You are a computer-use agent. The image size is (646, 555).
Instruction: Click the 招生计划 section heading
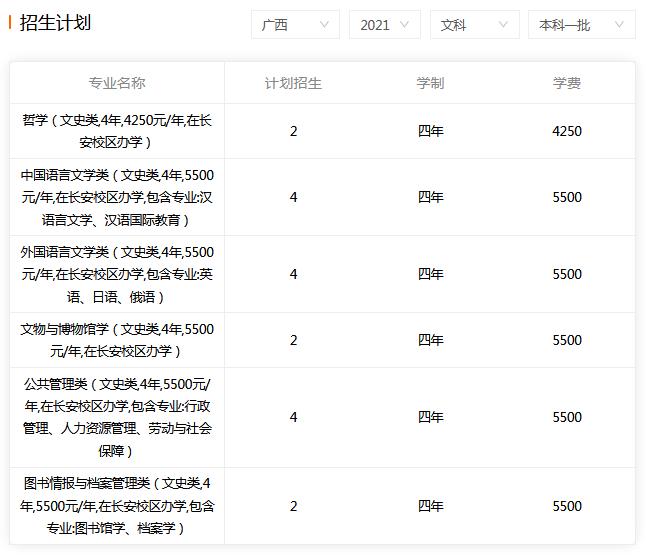[55, 23]
